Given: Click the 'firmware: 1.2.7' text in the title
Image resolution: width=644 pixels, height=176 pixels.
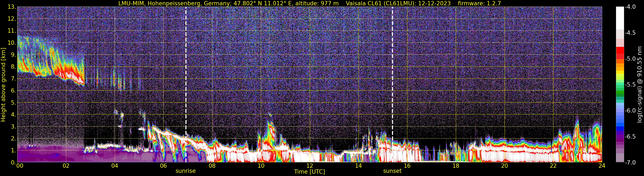Looking at the screenshot, I should click(x=479, y=3).
